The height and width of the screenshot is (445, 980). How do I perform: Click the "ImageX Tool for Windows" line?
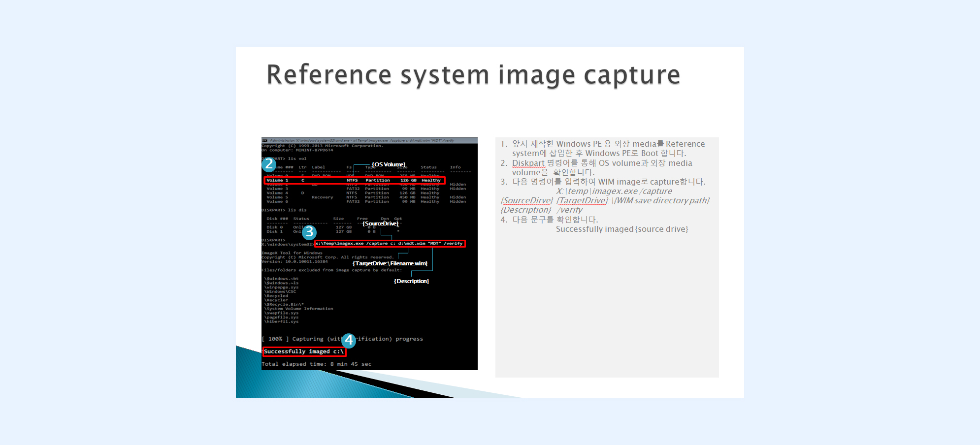click(292, 253)
